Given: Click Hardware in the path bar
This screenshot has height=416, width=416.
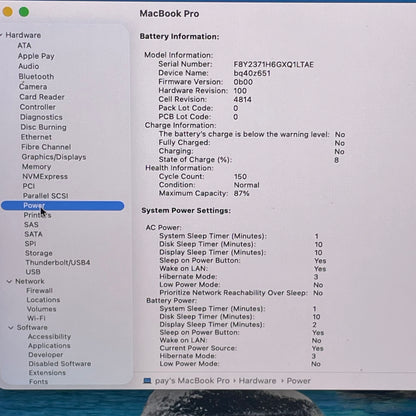Looking at the screenshot, I should click(257, 381).
